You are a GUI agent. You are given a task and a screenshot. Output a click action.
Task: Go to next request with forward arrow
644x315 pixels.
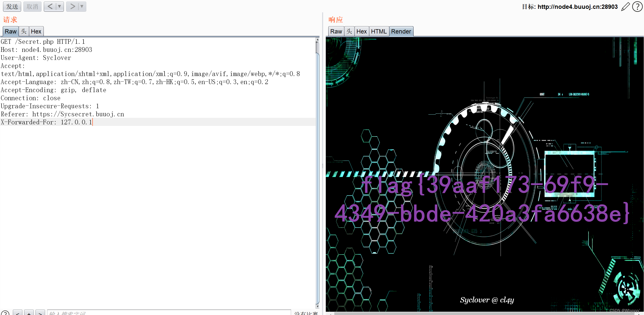coord(72,7)
